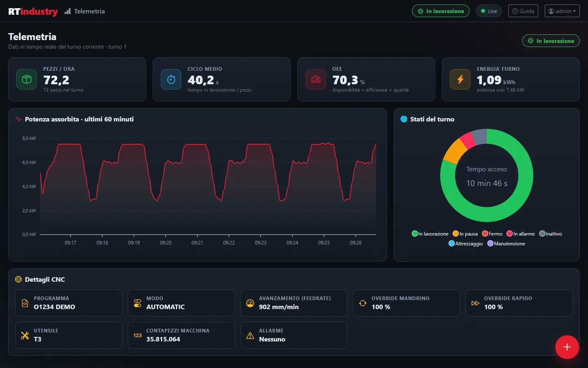
Task: Click the Programma file icon
Action: pyautogui.click(x=25, y=303)
